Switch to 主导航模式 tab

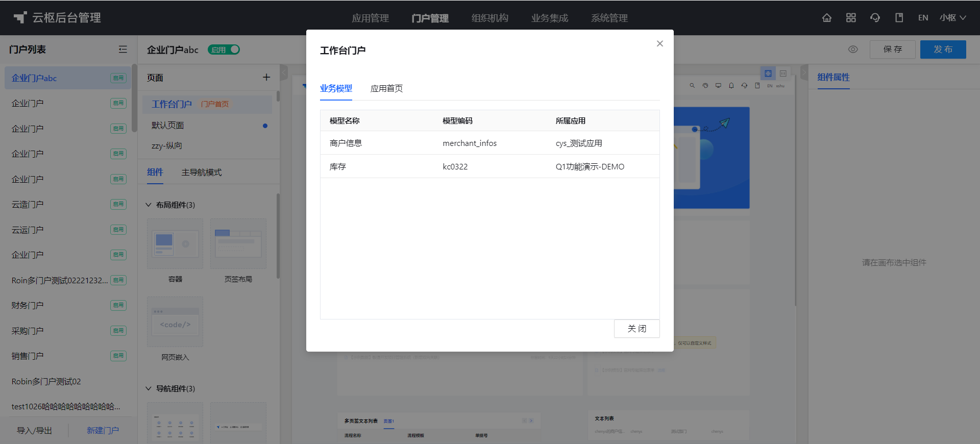click(x=202, y=172)
